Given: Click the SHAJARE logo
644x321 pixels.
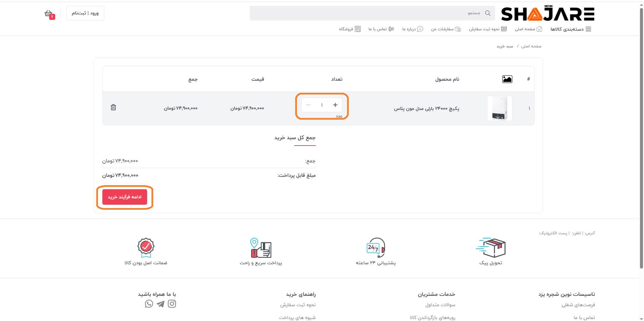Looking at the screenshot, I should 548,14.
